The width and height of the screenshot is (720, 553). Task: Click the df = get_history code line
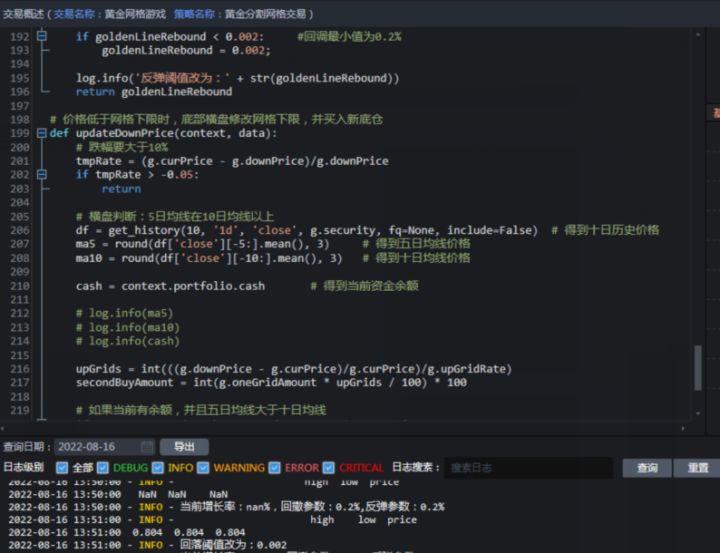[x=306, y=230]
